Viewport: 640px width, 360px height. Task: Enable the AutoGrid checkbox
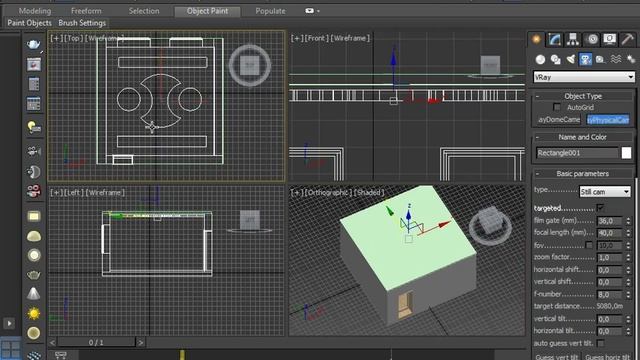tap(557, 107)
